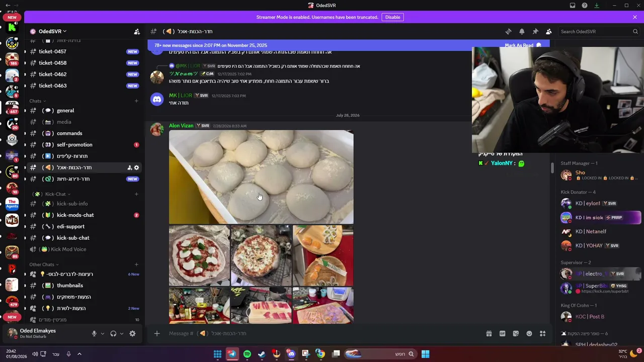Toggle the member list icon
The height and width of the screenshot is (362, 644).
click(548, 31)
